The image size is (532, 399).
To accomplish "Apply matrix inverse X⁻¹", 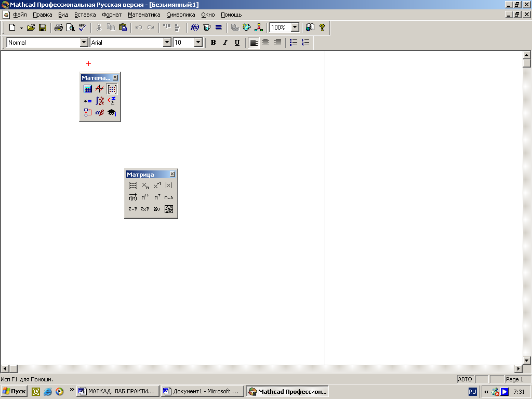I will (157, 185).
